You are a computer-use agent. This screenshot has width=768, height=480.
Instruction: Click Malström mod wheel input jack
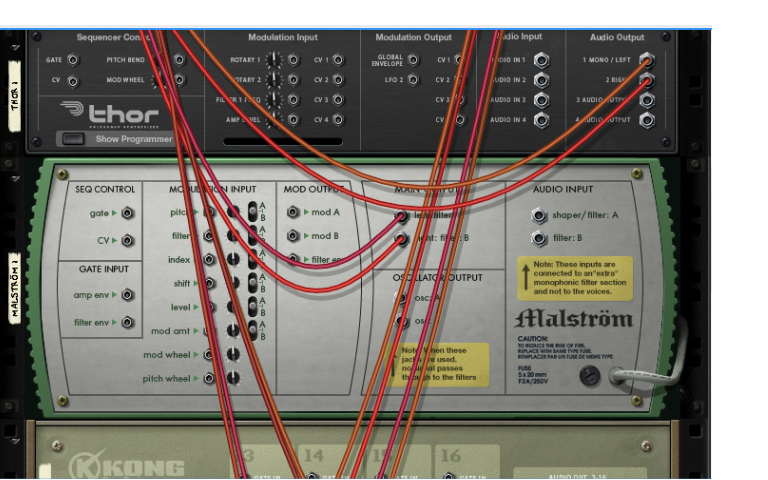coord(209,355)
